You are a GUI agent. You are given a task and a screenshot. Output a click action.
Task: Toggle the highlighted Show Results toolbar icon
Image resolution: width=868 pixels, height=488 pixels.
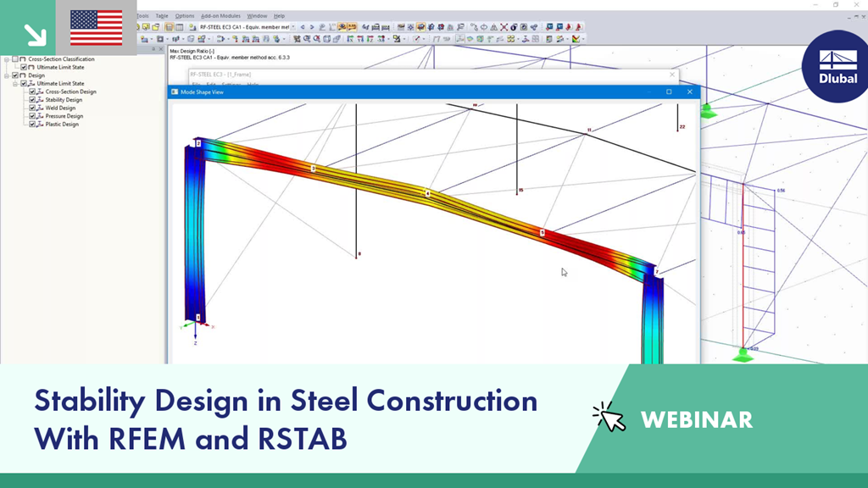pos(342,27)
